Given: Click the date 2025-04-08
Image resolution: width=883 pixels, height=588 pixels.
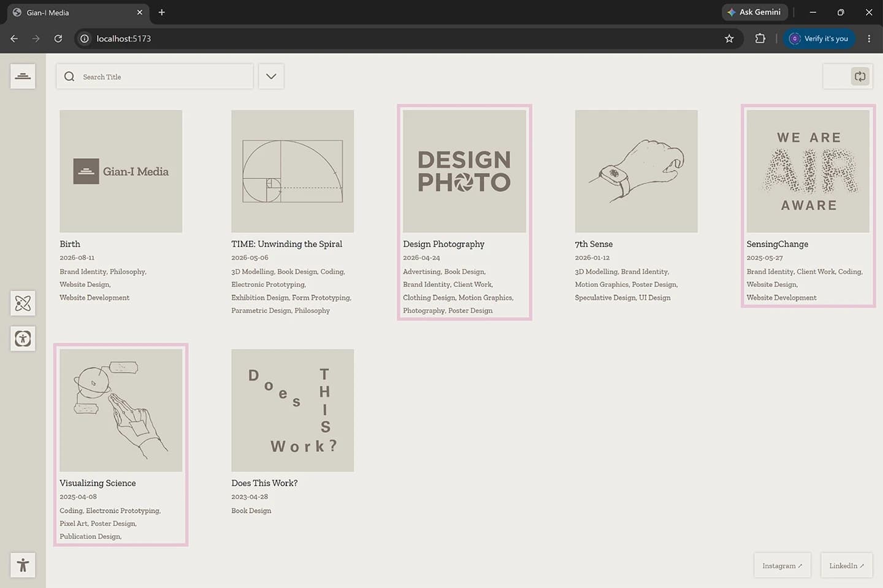Looking at the screenshot, I should coord(78,497).
